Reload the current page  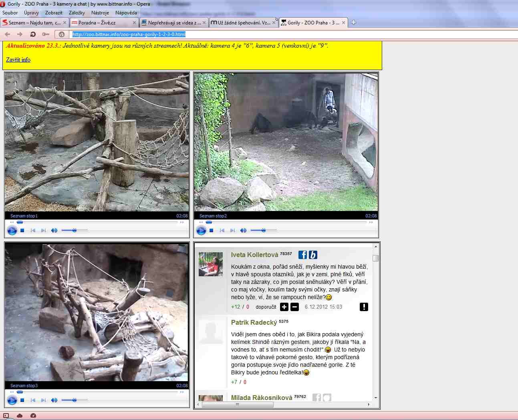[33, 34]
